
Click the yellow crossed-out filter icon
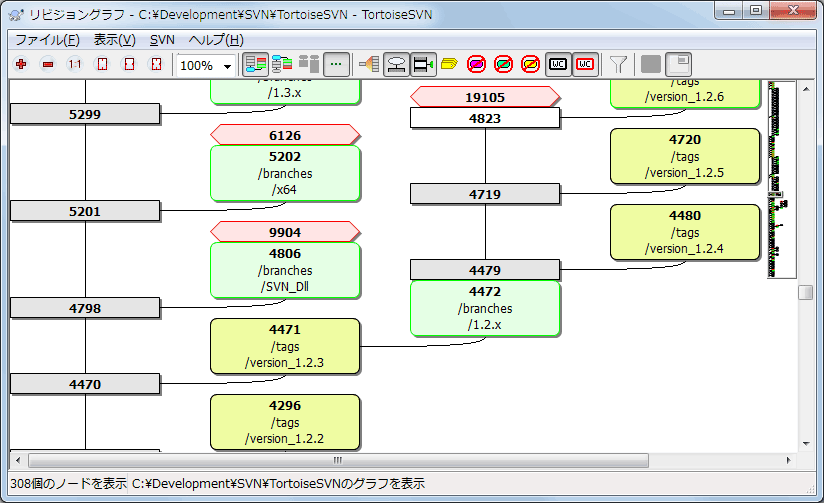point(530,65)
